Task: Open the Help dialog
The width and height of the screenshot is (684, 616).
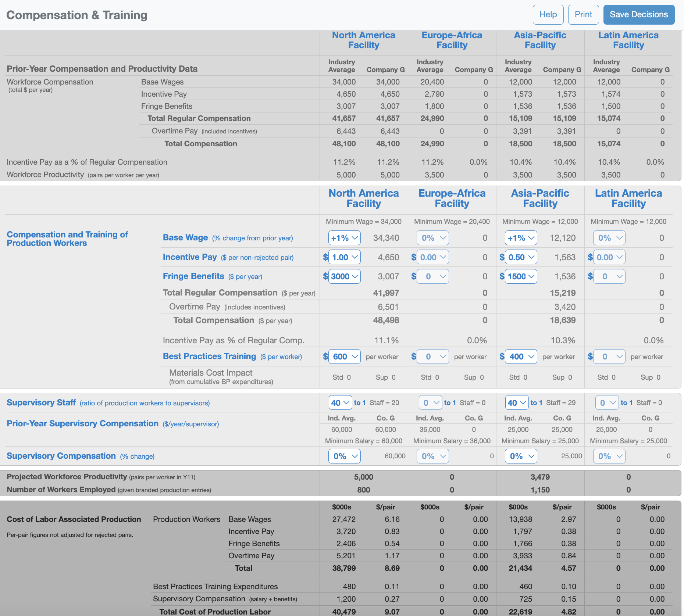Action: coord(548,14)
